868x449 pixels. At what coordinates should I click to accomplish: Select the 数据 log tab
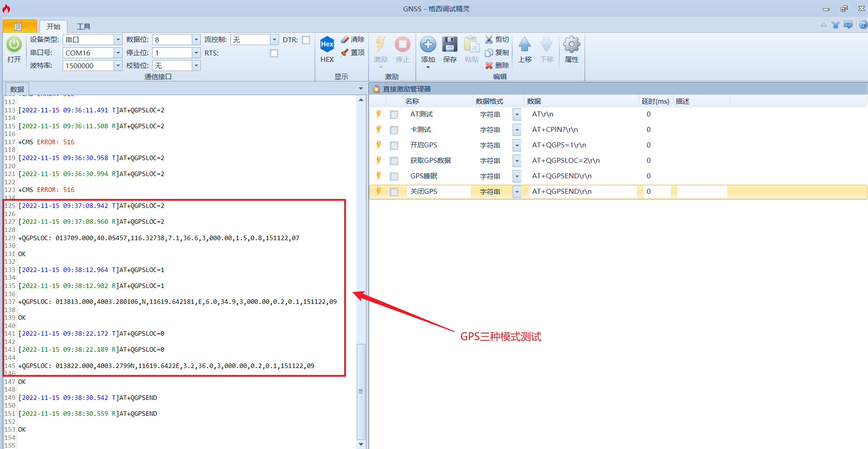17,89
